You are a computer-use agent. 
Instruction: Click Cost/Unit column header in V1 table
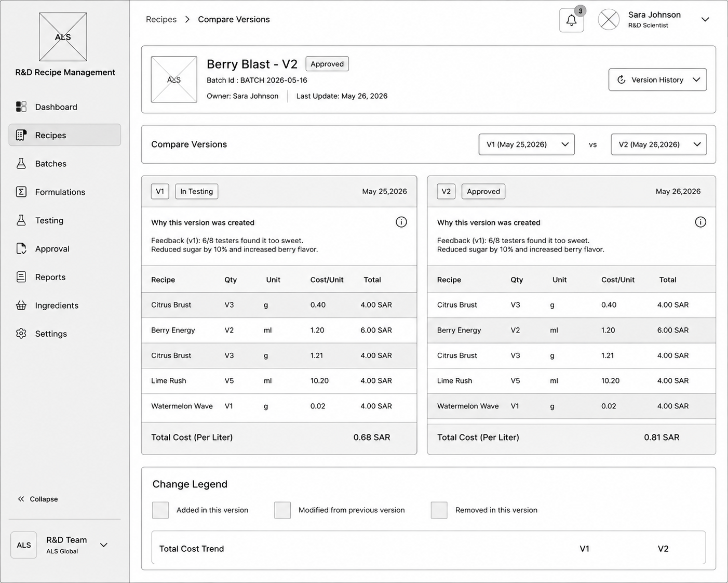[x=327, y=280]
